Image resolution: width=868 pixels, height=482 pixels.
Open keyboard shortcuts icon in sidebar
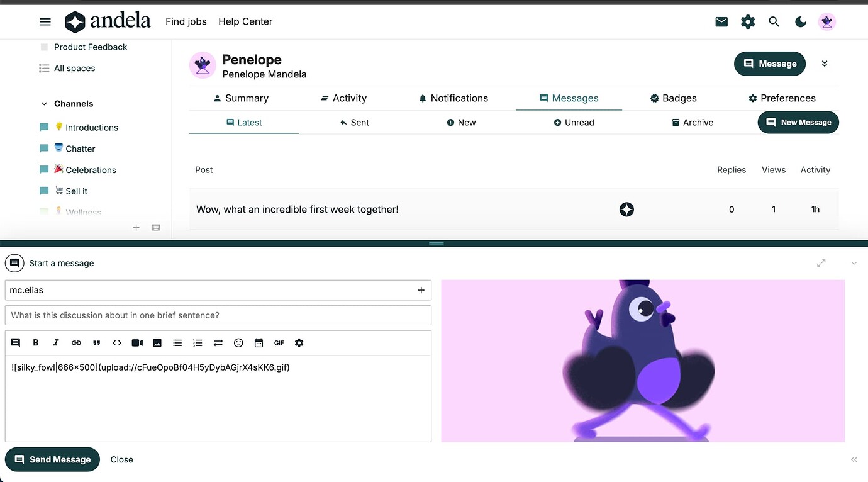(x=156, y=228)
